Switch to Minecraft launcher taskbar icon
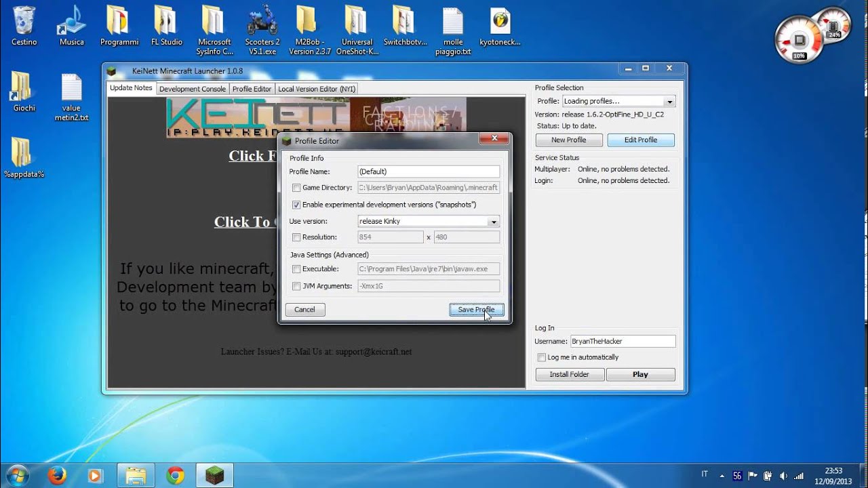The width and height of the screenshot is (868, 488). 215,476
